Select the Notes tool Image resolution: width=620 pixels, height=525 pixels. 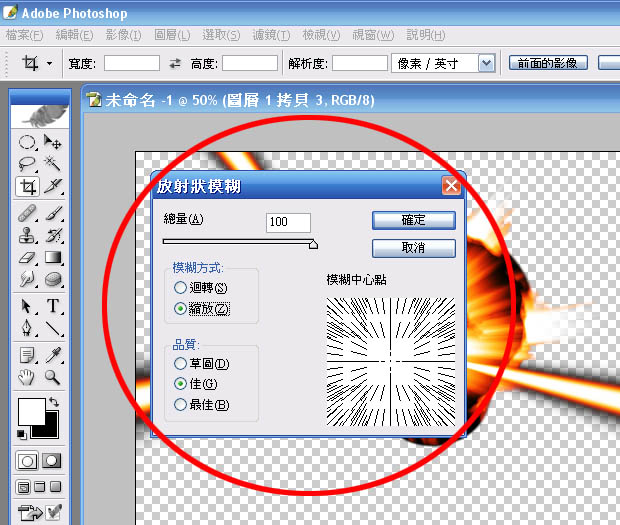click(x=27, y=355)
